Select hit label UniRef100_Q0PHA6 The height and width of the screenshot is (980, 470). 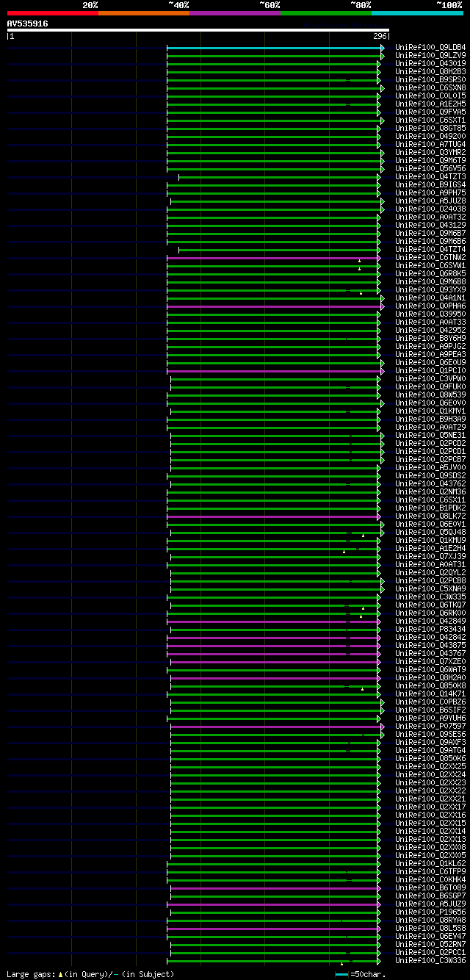pos(430,306)
